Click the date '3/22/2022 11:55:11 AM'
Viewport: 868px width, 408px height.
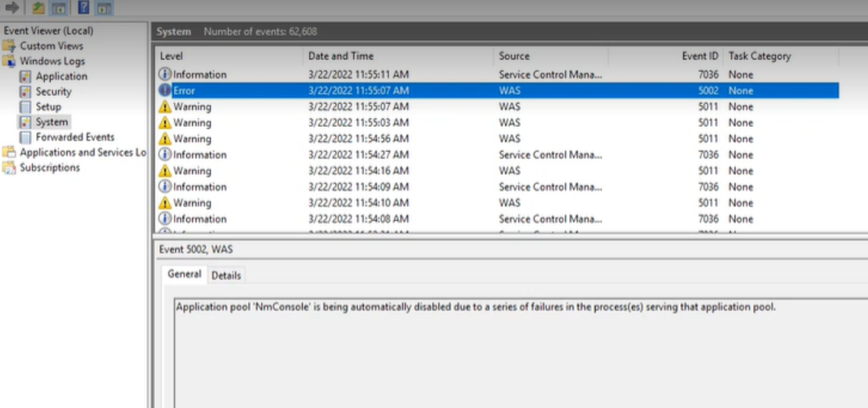click(358, 74)
